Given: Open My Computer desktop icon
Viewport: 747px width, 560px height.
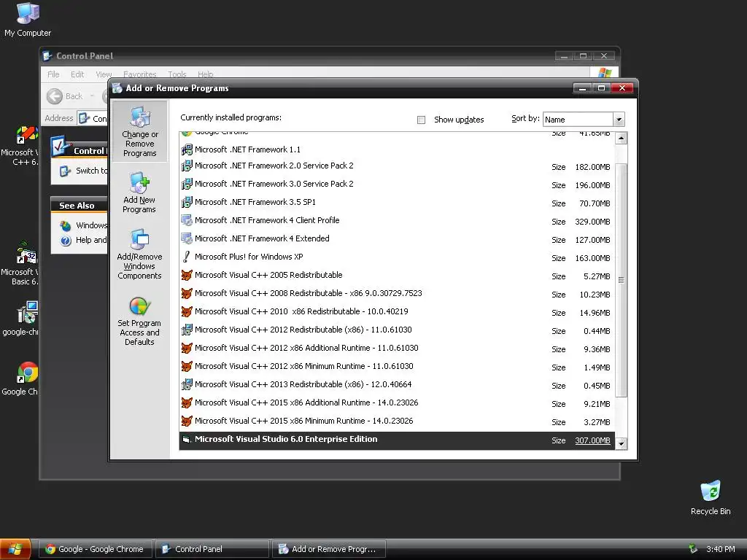Looking at the screenshot, I should pos(28,20).
